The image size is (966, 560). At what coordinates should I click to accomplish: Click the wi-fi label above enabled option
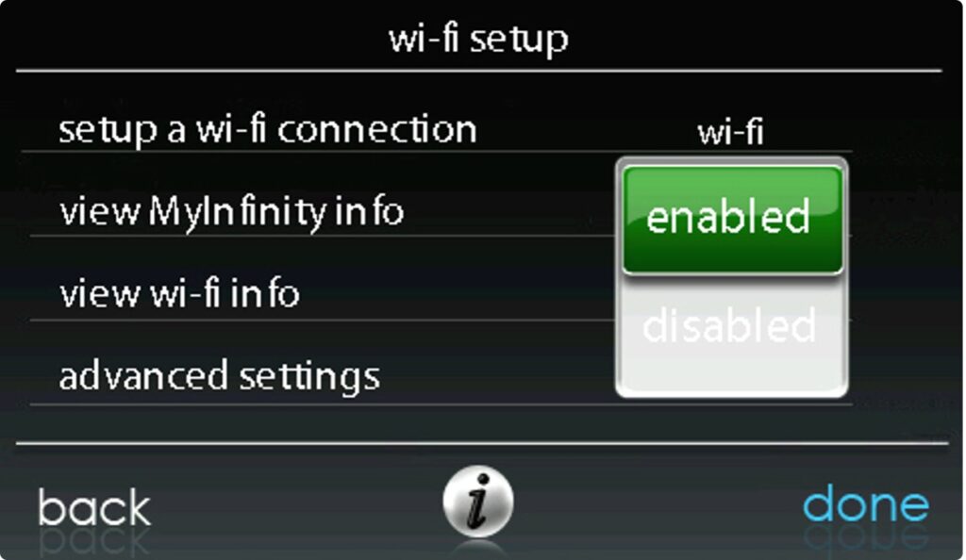coord(731,131)
